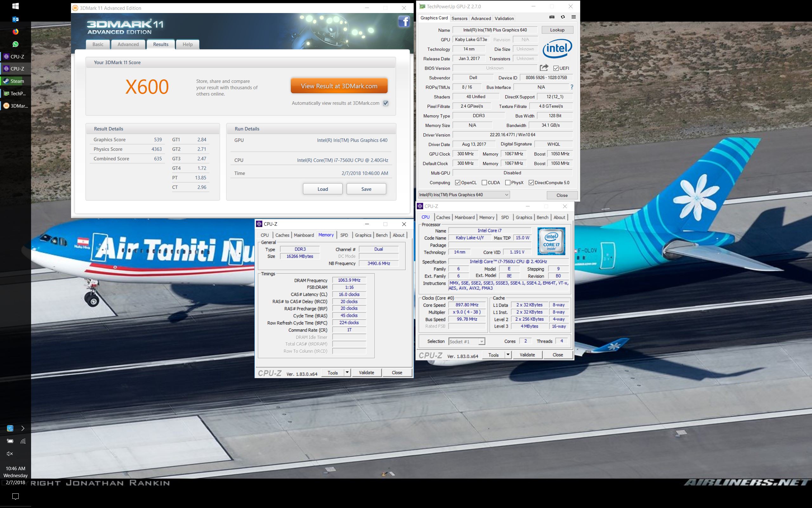Toggle the UEFI checkbox in GPU-Z
812x508 pixels.
(556, 68)
